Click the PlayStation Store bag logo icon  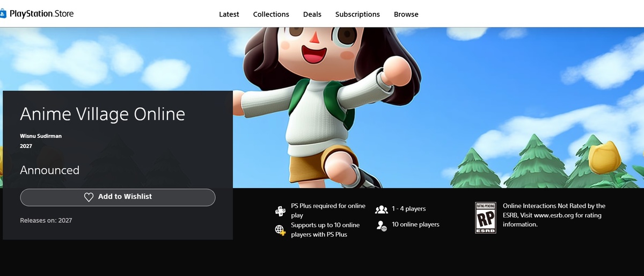pos(3,14)
